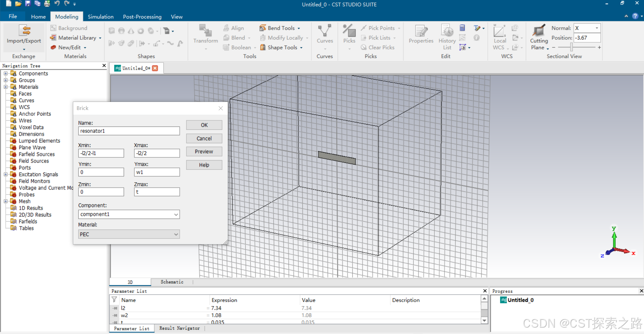Click the parameter list scrollbar down arrow
644x334 pixels.
click(x=484, y=321)
